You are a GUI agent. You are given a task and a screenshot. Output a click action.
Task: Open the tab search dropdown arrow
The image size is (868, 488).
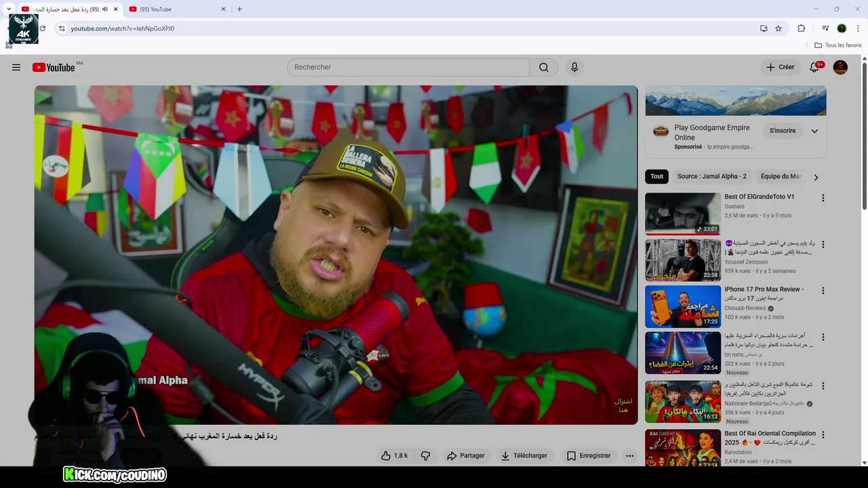pos(9,9)
